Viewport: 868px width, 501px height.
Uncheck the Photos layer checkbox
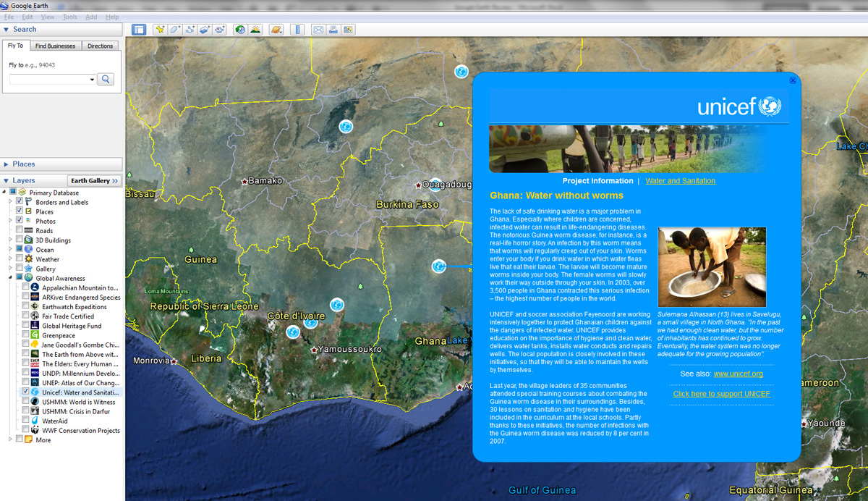20,221
